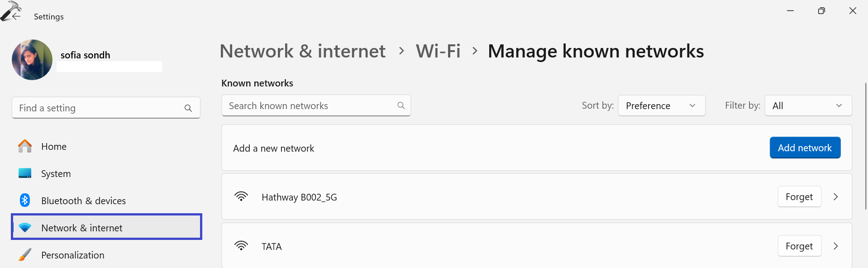Image resolution: width=868 pixels, height=268 pixels.
Task: Click the System monitor icon
Action: pyautogui.click(x=25, y=173)
